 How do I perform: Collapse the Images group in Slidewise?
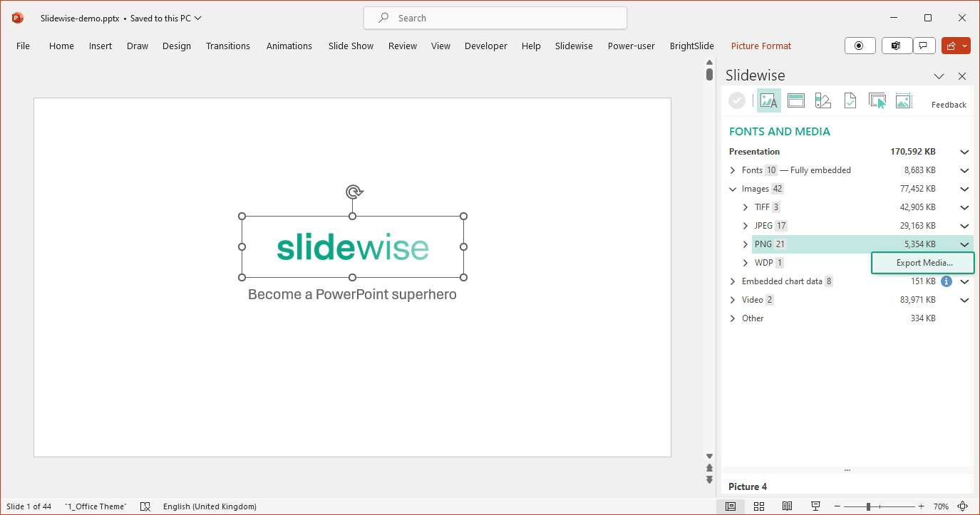732,189
